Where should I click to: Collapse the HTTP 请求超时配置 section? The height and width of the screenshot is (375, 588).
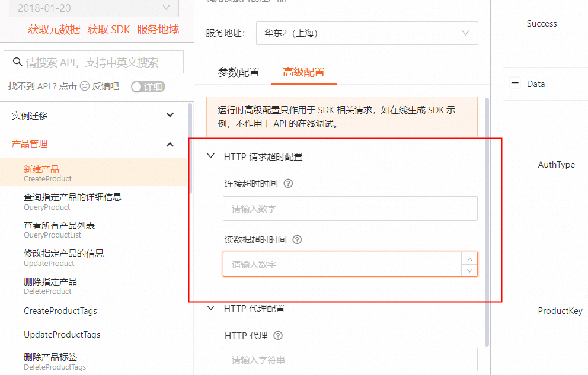210,156
